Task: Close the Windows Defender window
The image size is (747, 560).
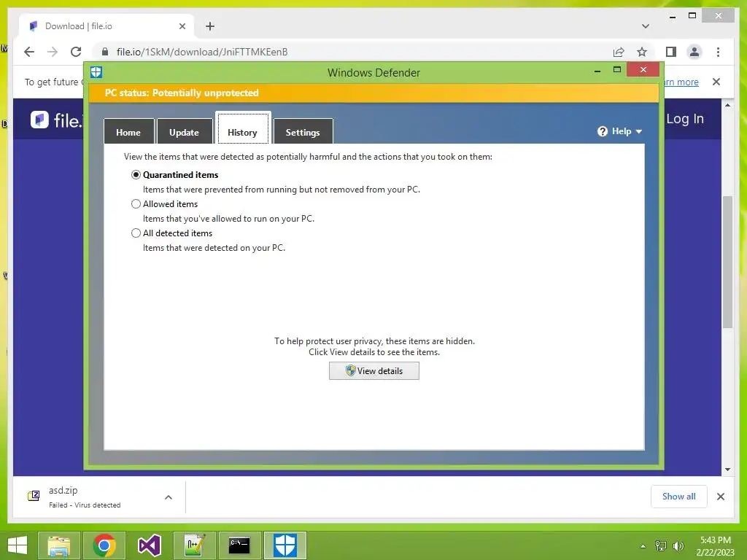Action: (x=643, y=69)
